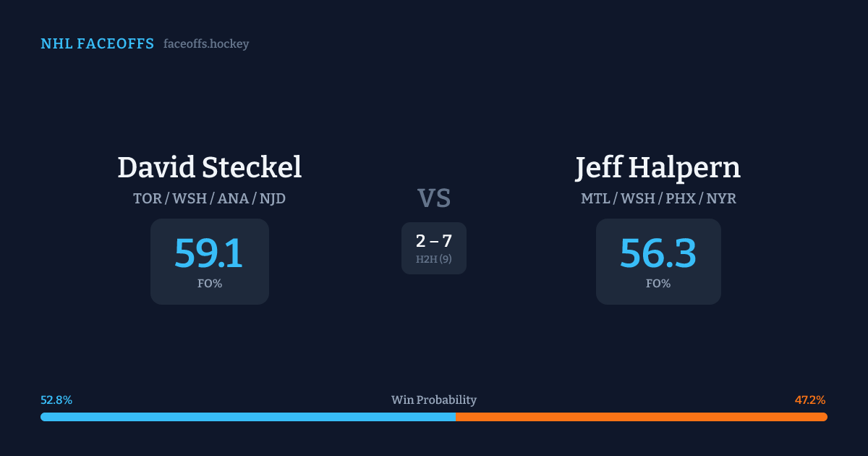868x456 pixels.
Task: Click the 2 – 7 head-to-head score
Action: tap(434, 242)
